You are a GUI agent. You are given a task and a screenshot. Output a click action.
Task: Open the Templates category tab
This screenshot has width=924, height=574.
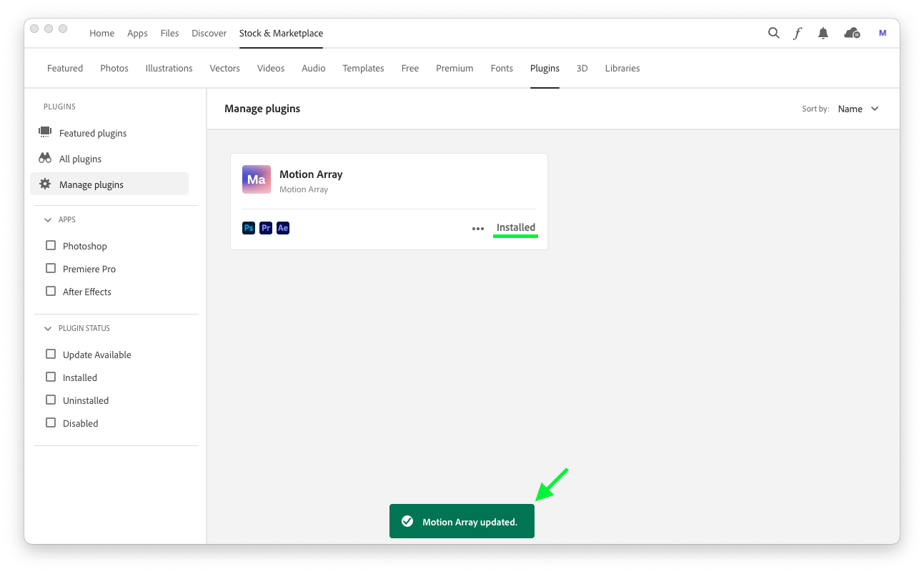(363, 68)
